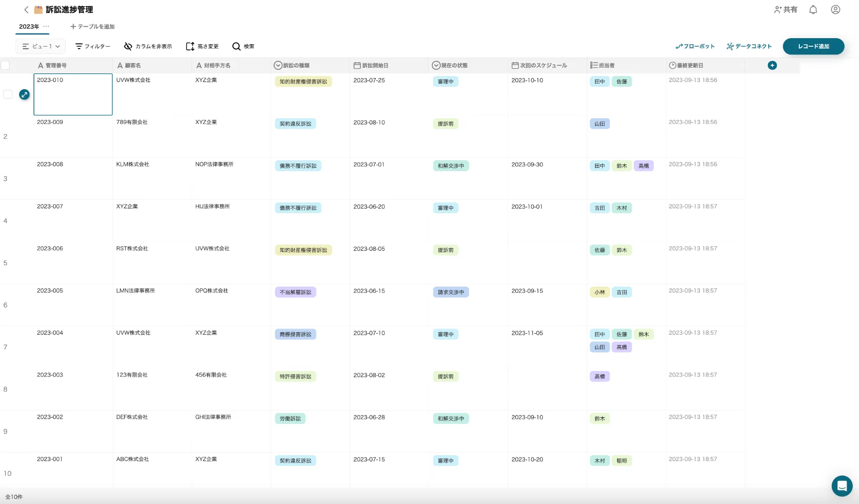Viewport: 859px width, 504px height.
Task: Click the 特許侵害訴訟 tag in row 2023-003
Action: (x=295, y=377)
